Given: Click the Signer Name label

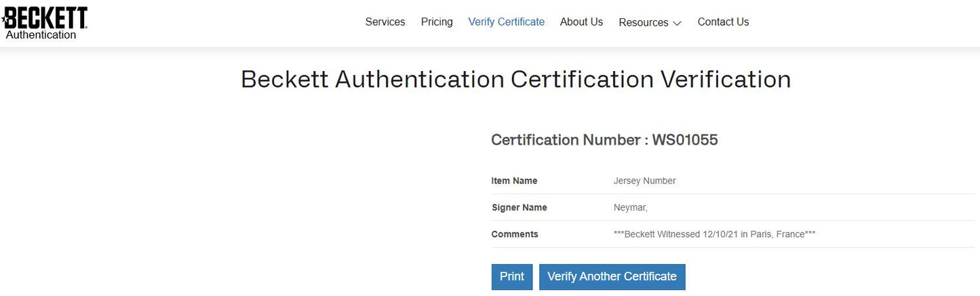Looking at the screenshot, I should pyautogui.click(x=519, y=207).
